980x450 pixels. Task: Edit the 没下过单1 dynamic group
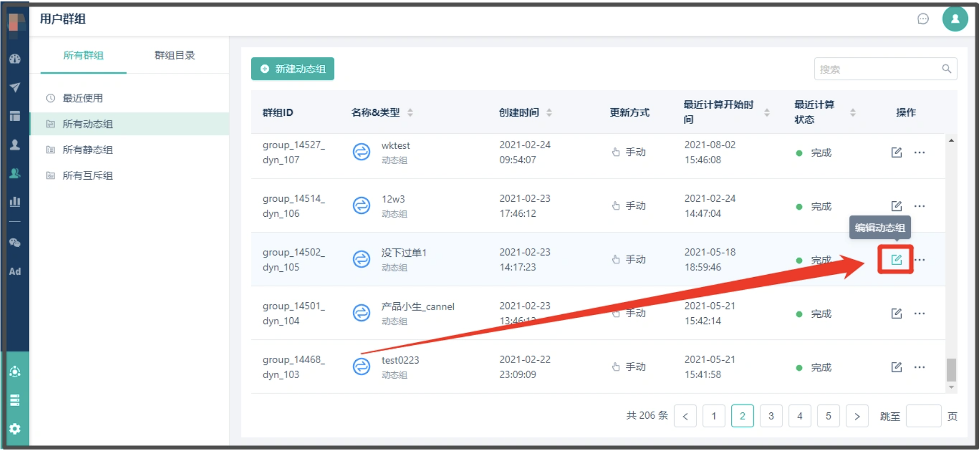click(x=896, y=260)
